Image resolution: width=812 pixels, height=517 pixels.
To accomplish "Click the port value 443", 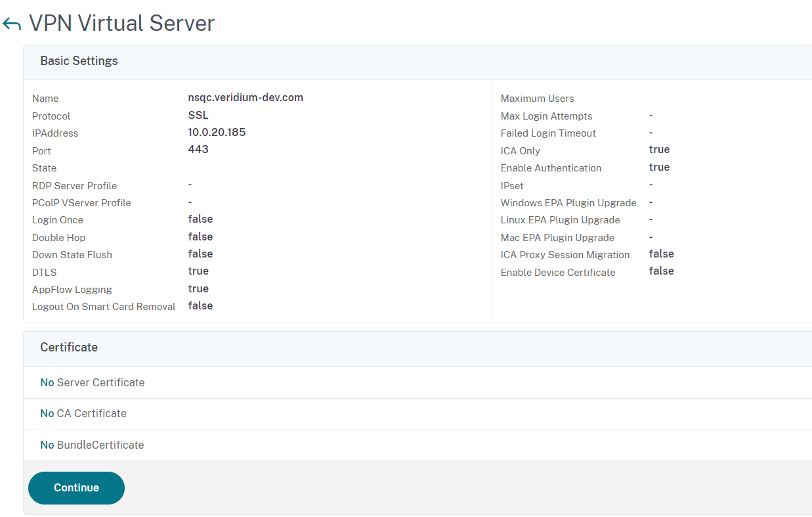I will [x=198, y=150].
